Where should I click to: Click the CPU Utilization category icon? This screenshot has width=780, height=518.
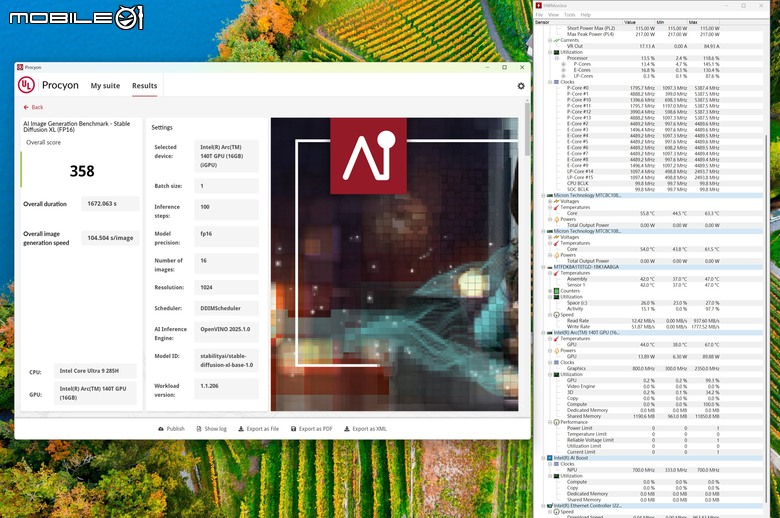tap(557, 52)
